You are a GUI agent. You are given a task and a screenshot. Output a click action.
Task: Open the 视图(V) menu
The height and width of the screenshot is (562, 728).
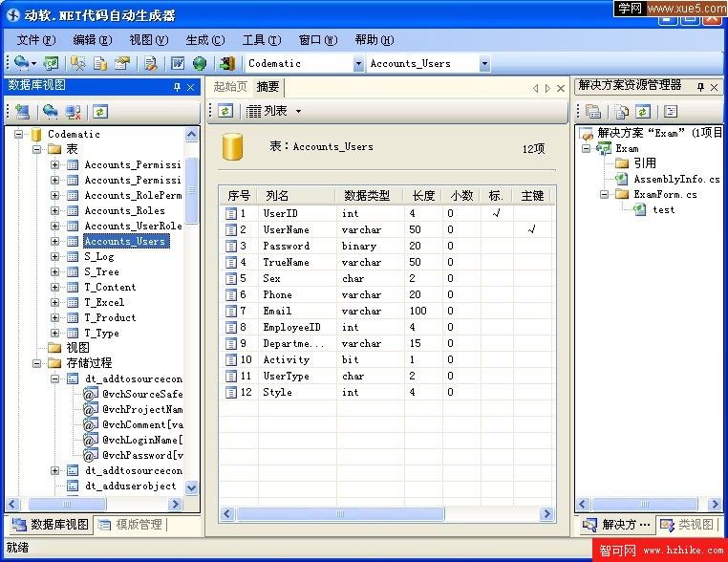click(x=149, y=40)
